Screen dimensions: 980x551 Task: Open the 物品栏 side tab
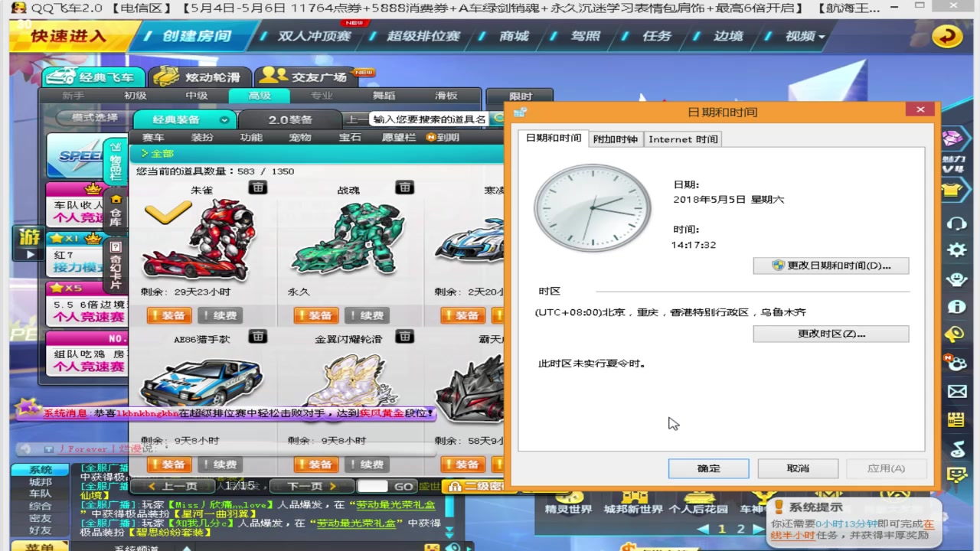[116, 163]
